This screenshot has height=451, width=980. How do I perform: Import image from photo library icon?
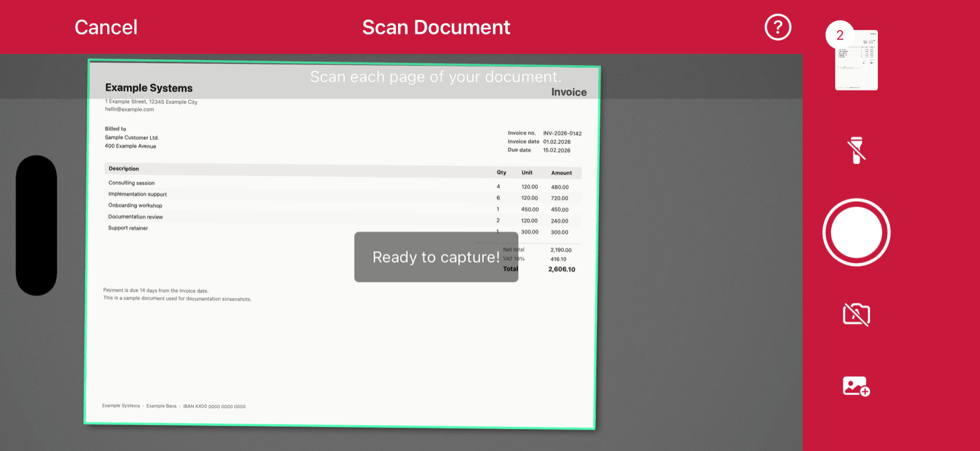click(856, 386)
